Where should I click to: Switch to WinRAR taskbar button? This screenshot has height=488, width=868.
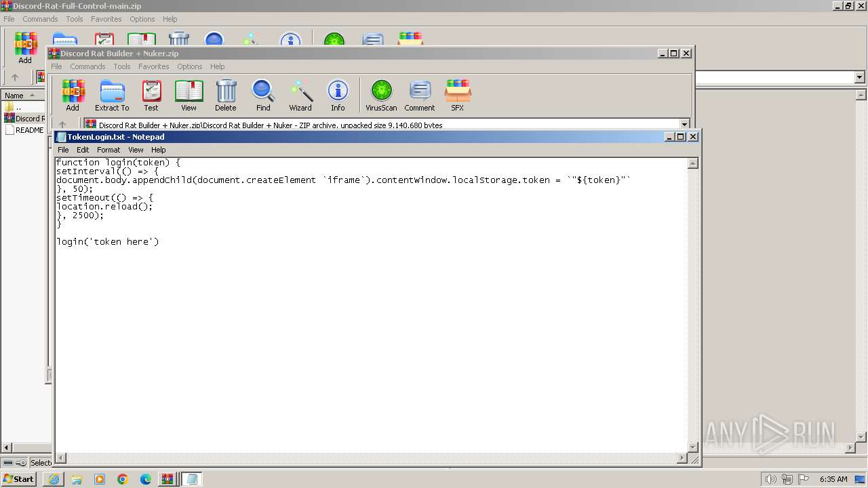[167, 479]
